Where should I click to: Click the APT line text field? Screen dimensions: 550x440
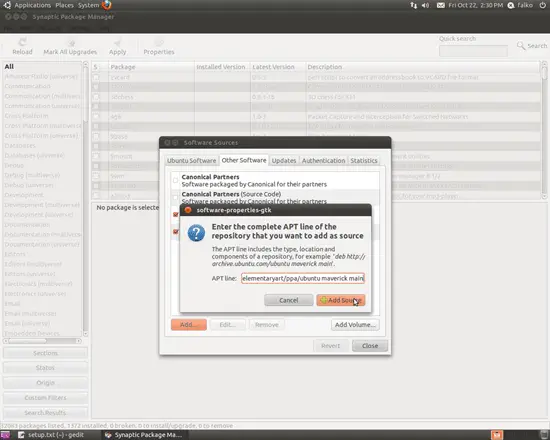[x=303, y=278]
